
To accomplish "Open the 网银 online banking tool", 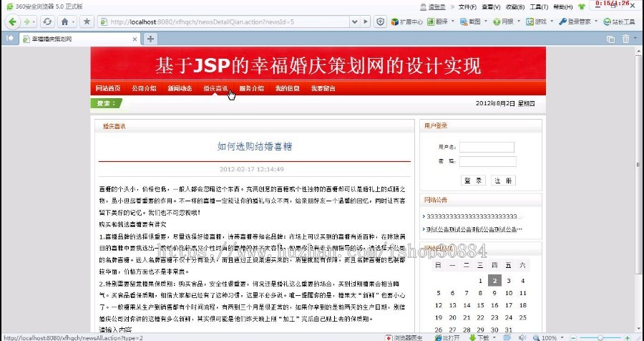I will point(503,21).
